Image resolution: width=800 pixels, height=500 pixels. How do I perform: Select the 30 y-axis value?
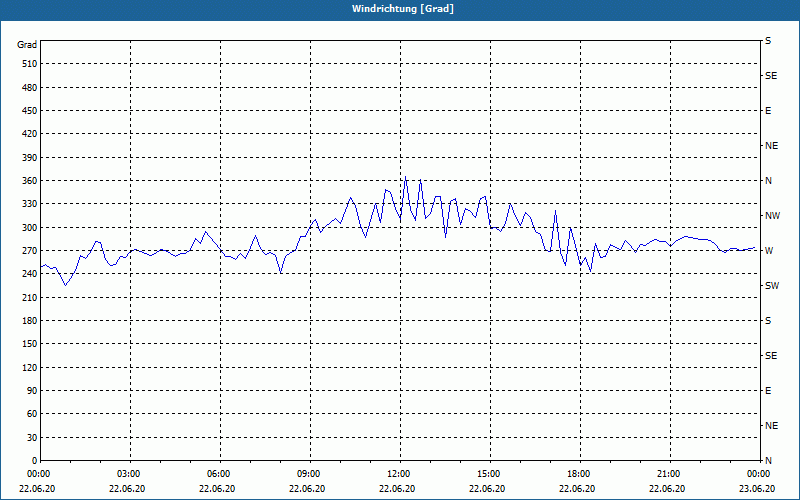32,437
